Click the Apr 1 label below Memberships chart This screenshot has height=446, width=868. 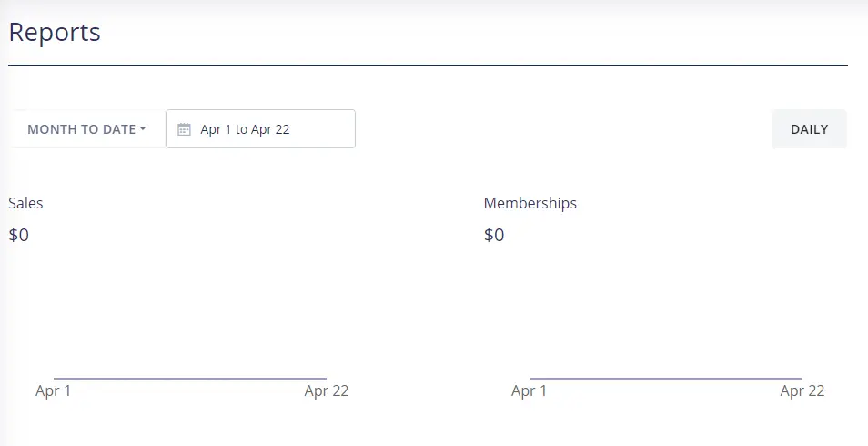point(530,390)
